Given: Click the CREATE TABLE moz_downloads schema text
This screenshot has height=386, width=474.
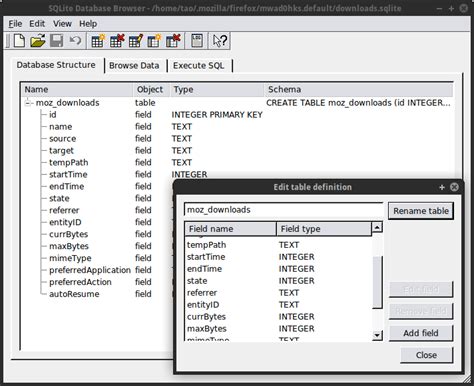Looking at the screenshot, I should [x=358, y=103].
